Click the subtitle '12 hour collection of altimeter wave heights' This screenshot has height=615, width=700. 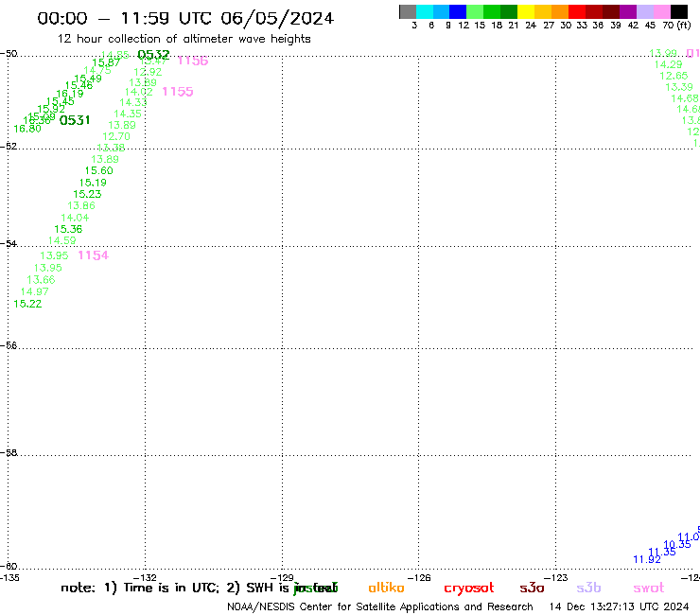[x=184, y=40]
